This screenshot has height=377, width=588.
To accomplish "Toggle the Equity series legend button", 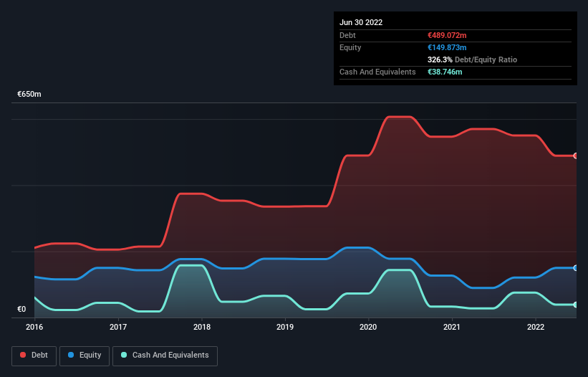I will (85, 355).
